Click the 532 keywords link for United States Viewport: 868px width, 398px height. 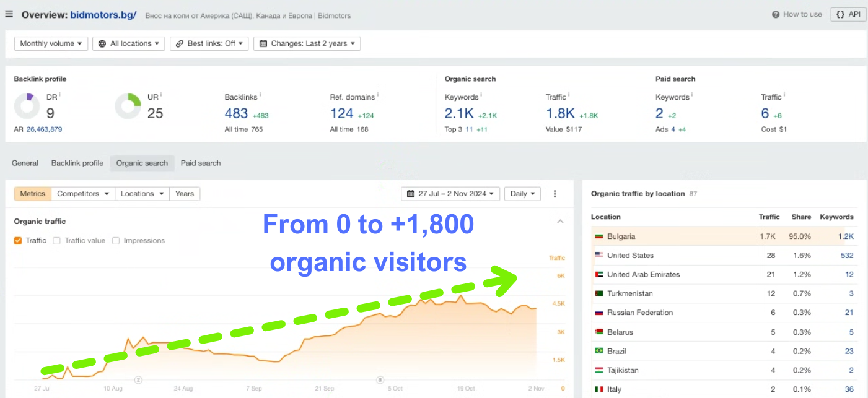847,255
